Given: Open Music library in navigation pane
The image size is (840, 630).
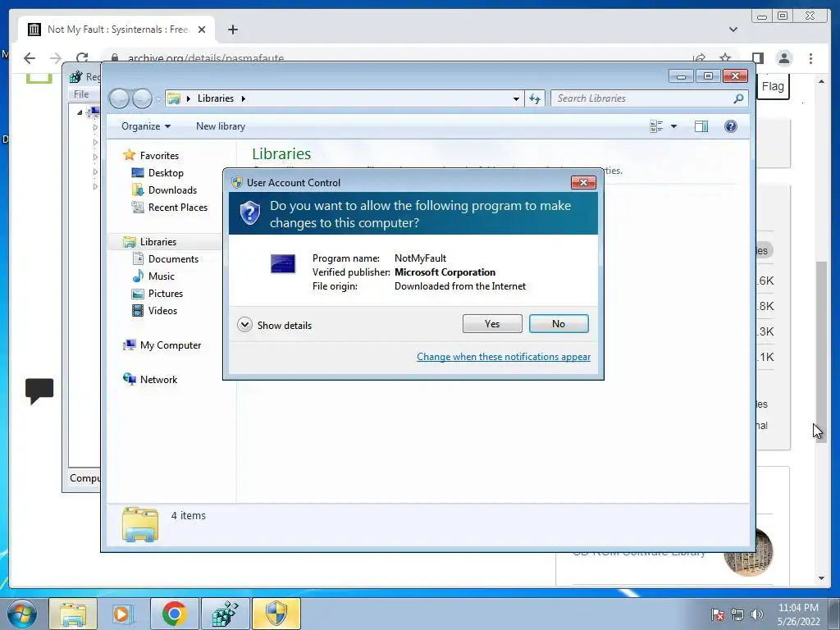Looking at the screenshot, I should [x=162, y=276].
